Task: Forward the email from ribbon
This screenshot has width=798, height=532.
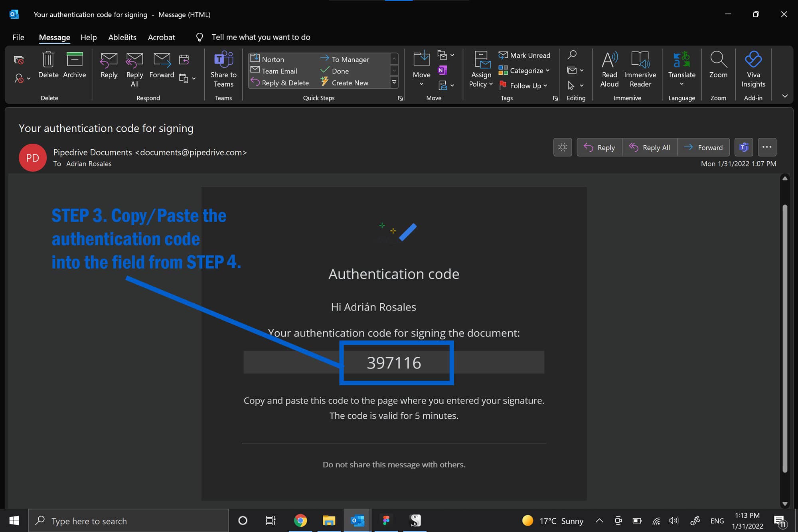Action: coord(162,65)
